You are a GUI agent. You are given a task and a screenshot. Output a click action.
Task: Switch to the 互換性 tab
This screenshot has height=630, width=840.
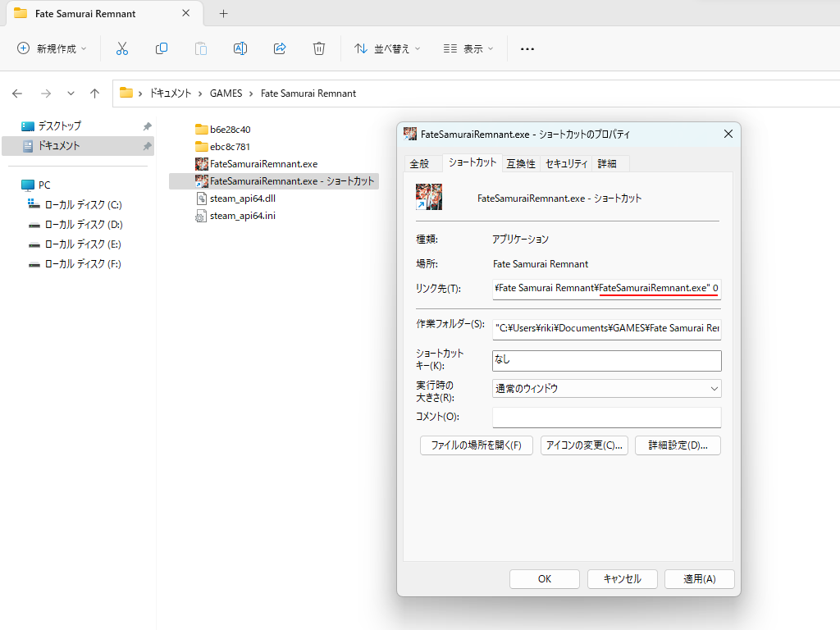click(x=520, y=164)
